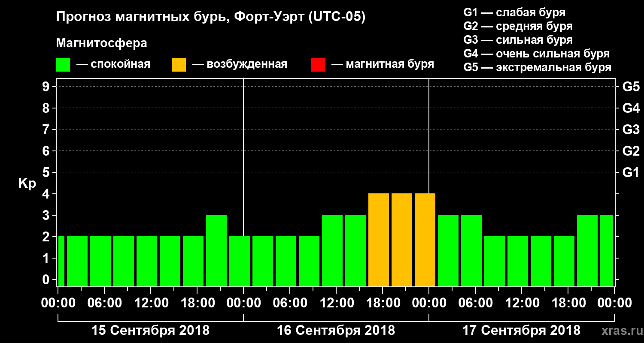The height and width of the screenshot is (343, 644).
Task: Click the '16 Сентября 2018' date label
Action: click(x=336, y=331)
